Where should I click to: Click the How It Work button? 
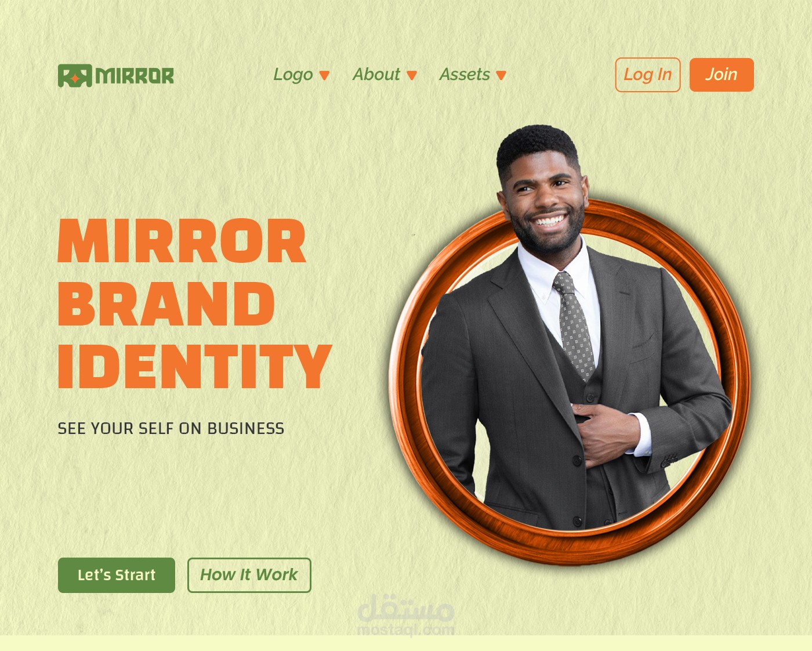tap(249, 575)
